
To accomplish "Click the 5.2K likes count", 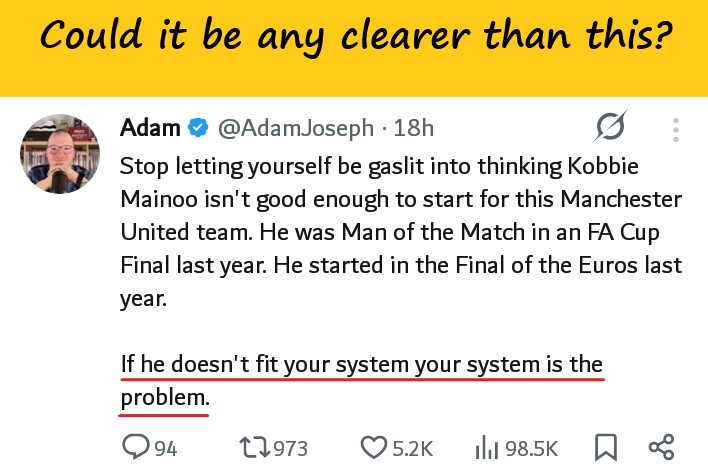I will 411,448.
